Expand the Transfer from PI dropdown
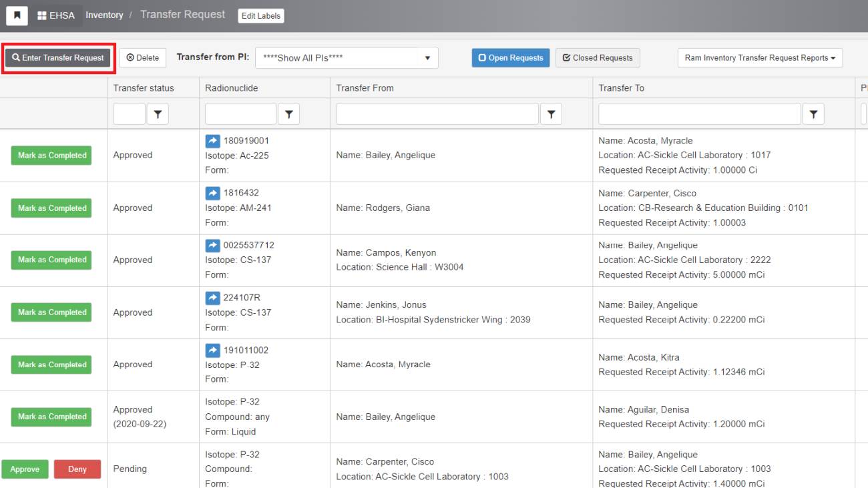The height and width of the screenshot is (488, 868). 347,58
